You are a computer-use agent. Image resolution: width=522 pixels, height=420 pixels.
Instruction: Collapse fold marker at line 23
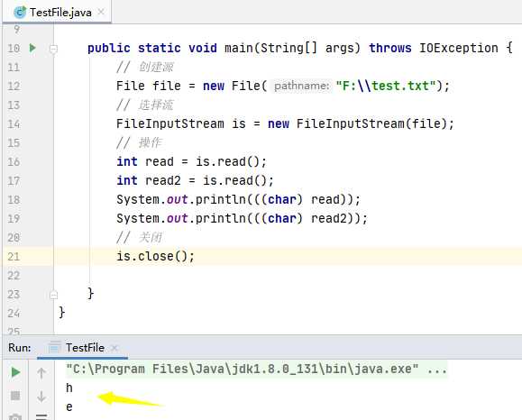click(x=53, y=295)
